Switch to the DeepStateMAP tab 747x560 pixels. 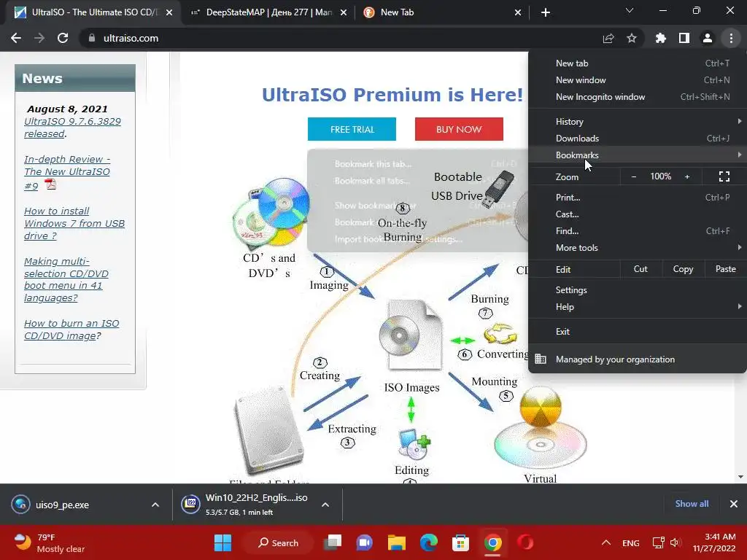tap(268, 12)
